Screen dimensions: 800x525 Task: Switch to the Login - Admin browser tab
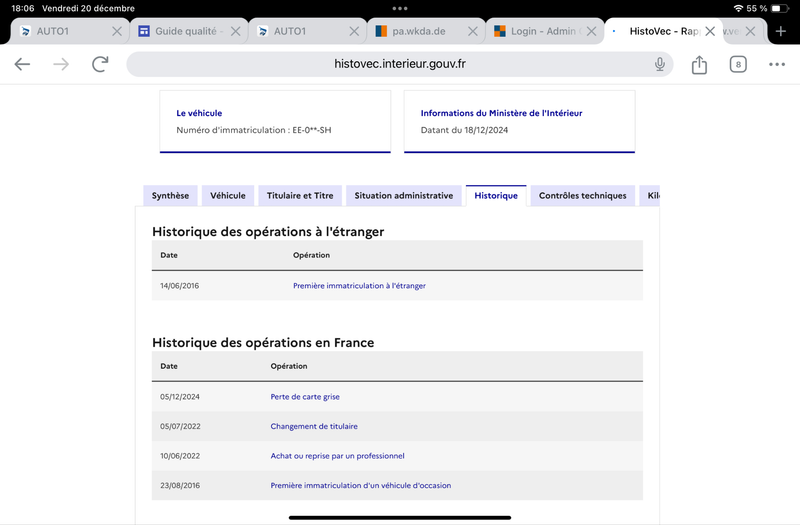(545, 31)
